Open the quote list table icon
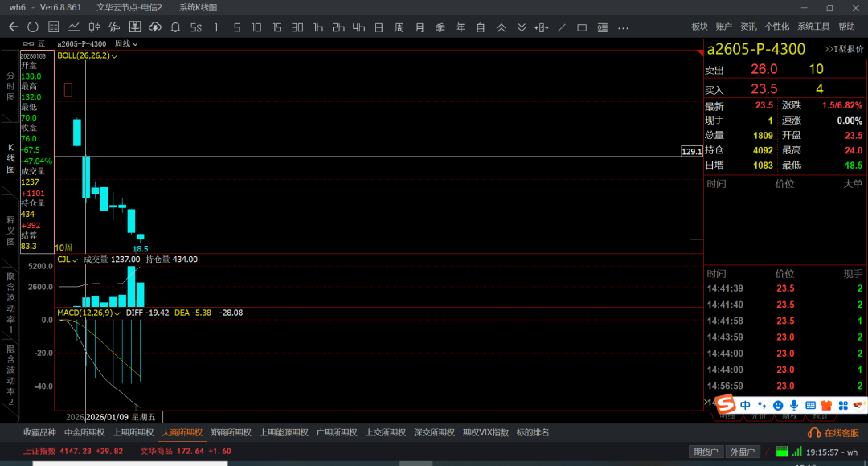Viewport: 868px width, 466px height. coord(54,27)
